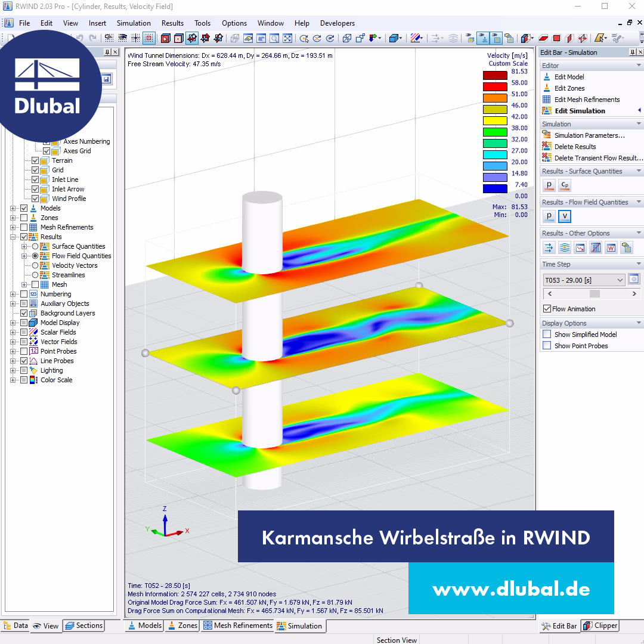
Task: Uncheck the Terrain visibility in the navigator
Action: pos(35,160)
